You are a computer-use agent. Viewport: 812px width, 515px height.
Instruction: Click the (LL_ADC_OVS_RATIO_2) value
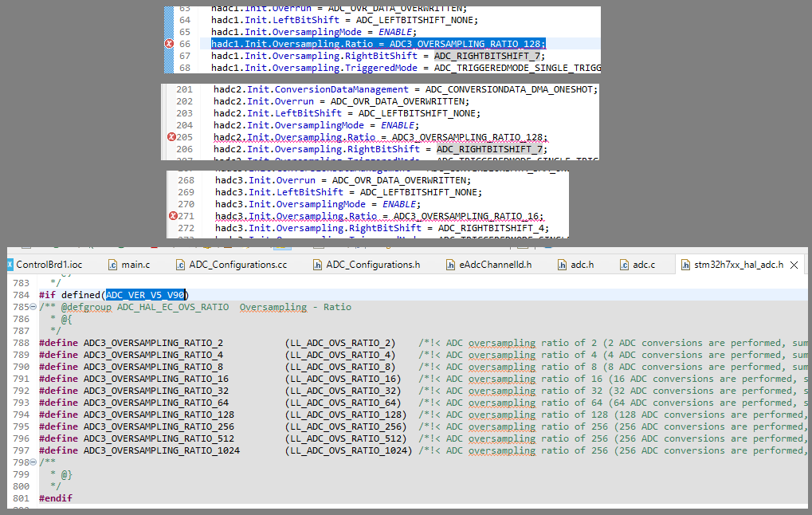tap(340, 343)
